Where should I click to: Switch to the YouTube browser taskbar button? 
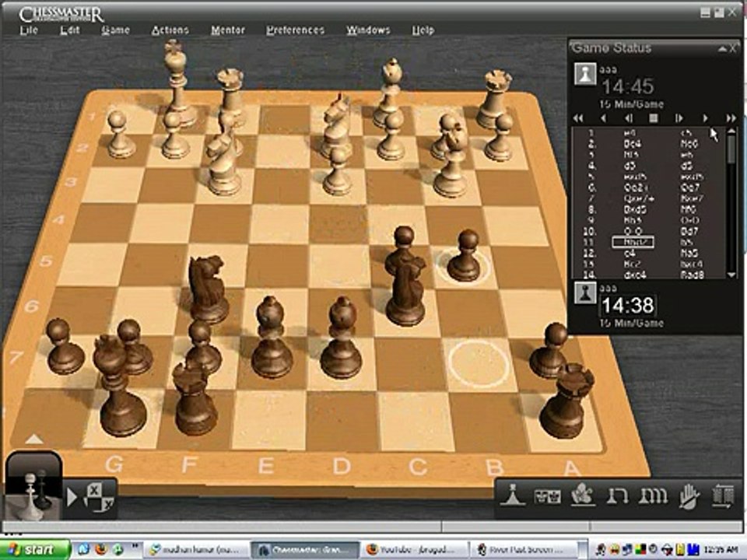[413, 550]
